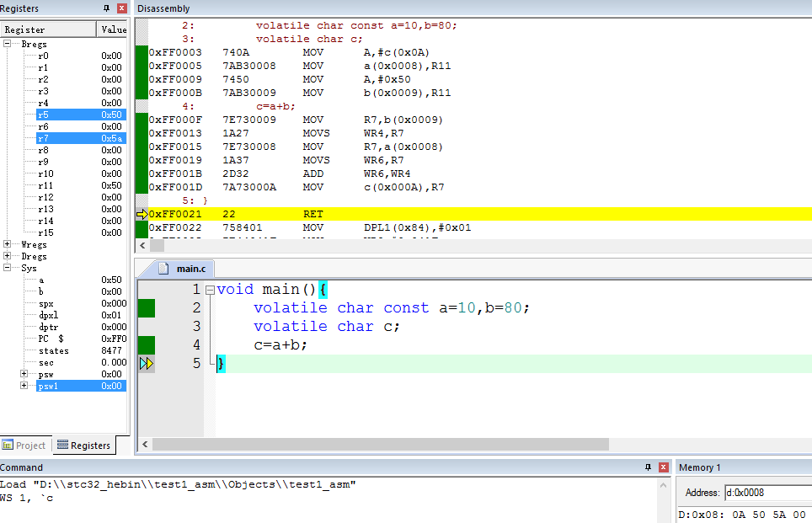Image resolution: width=812 pixels, height=523 pixels.
Task: Click the current-line arrow at RET instruction
Action: (x=142, y=214)
